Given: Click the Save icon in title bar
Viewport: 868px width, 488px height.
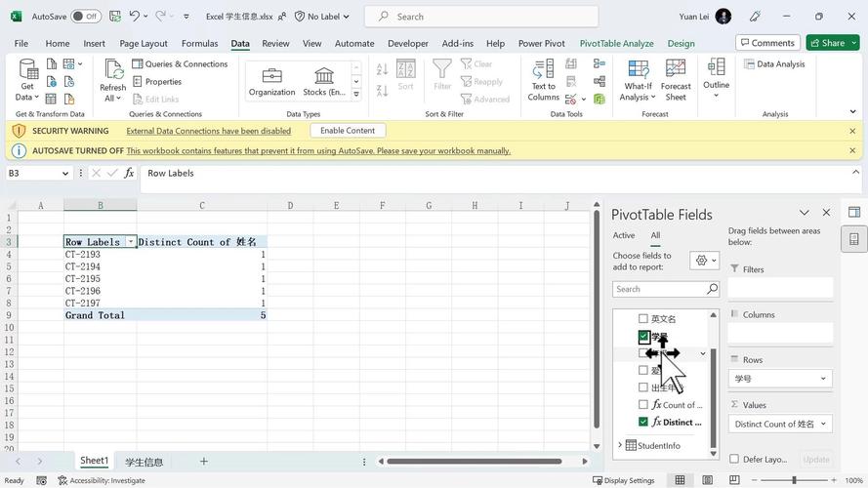Looking at the screenshot, I should point(115,16).
